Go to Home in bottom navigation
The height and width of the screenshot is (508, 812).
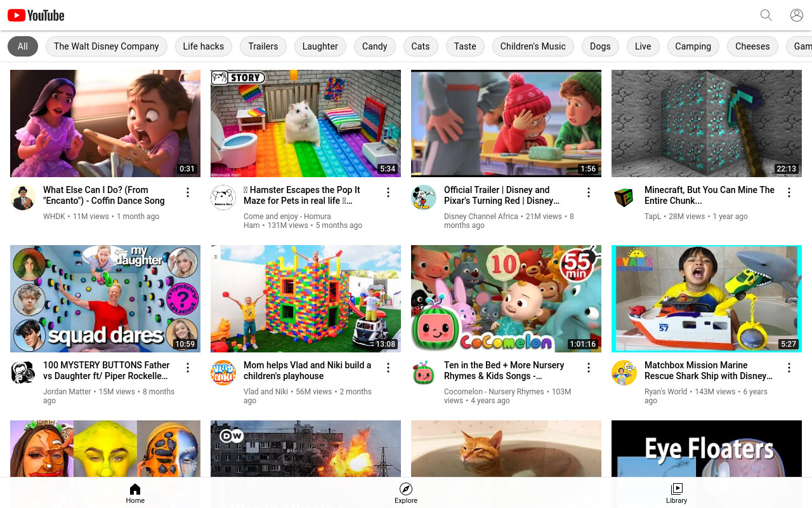(135, 493)
